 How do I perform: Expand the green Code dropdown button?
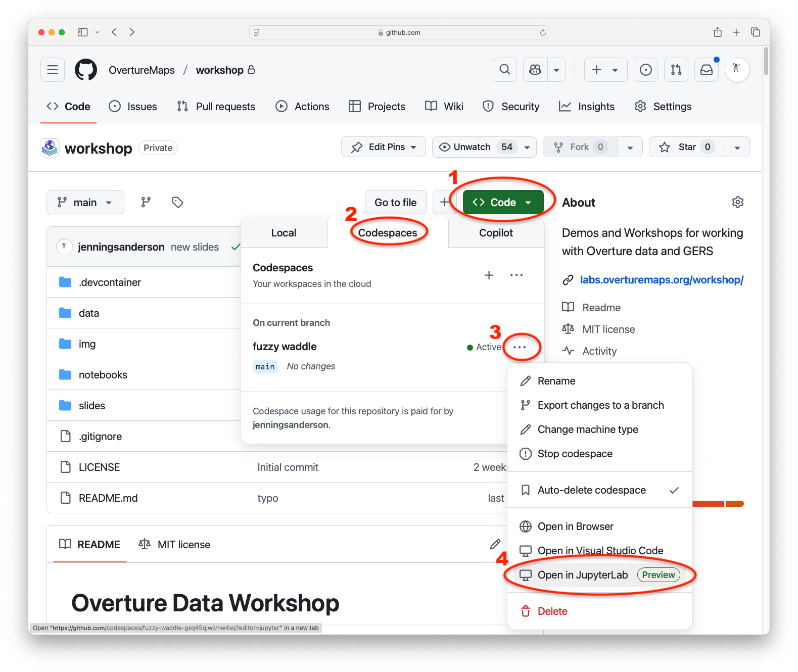click(x=503, y=202)
